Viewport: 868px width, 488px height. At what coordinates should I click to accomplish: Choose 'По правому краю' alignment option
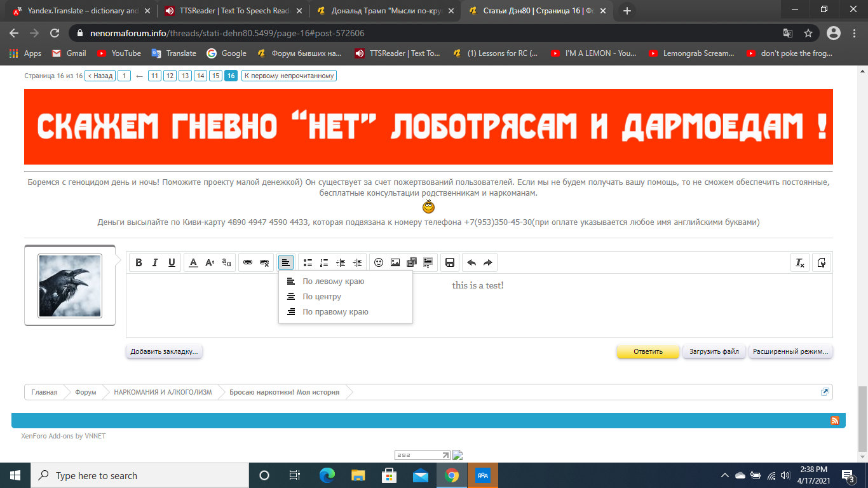[x=335, y=312]
